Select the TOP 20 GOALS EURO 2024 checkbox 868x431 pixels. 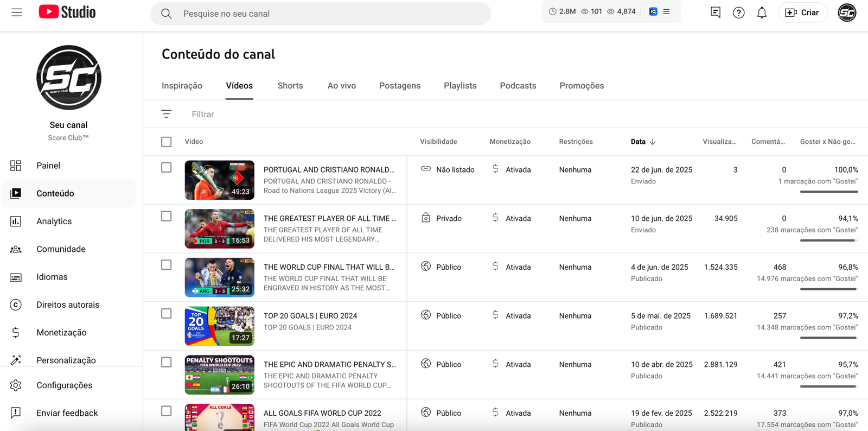[167, 314]
